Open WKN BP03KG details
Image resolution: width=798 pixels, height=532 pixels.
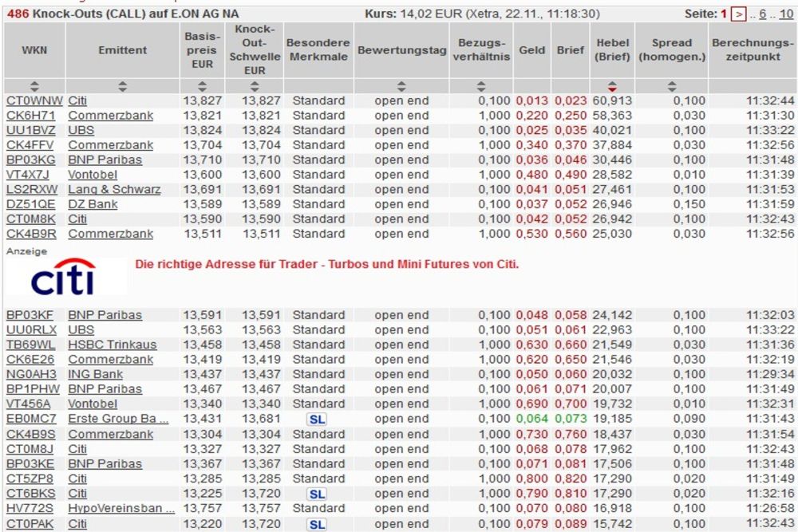(x=30, y=160)
